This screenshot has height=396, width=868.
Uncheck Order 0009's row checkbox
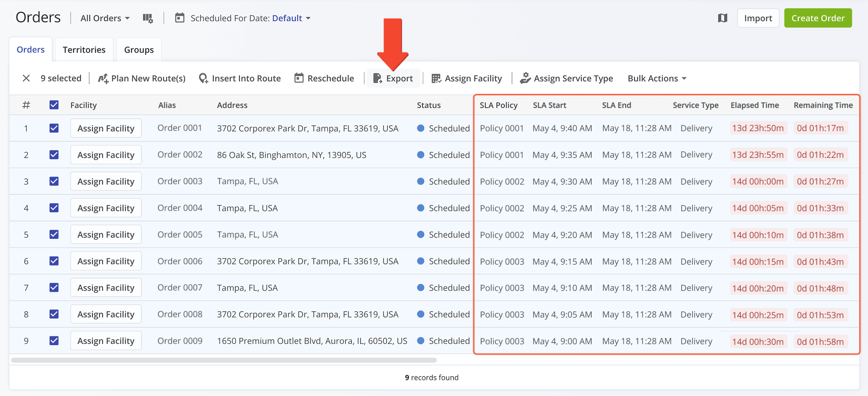pos(54,341)
